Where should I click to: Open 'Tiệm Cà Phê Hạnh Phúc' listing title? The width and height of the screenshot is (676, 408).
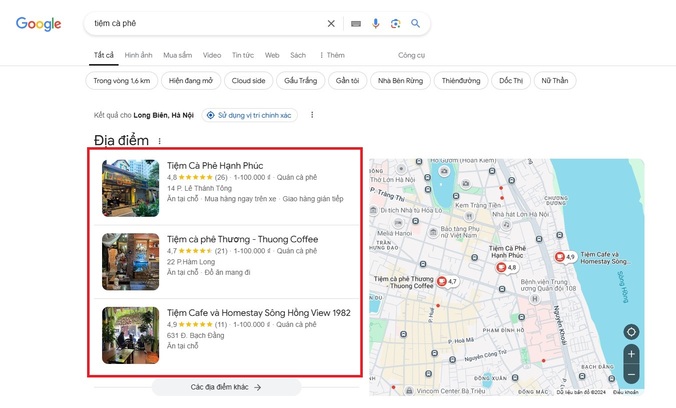click(215, 166)
